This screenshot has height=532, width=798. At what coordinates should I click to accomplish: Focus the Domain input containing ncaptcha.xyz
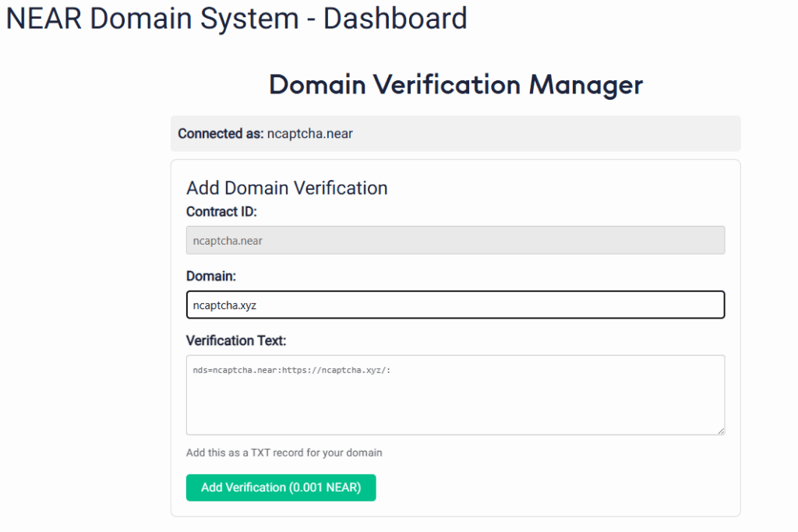pos(455,305)
